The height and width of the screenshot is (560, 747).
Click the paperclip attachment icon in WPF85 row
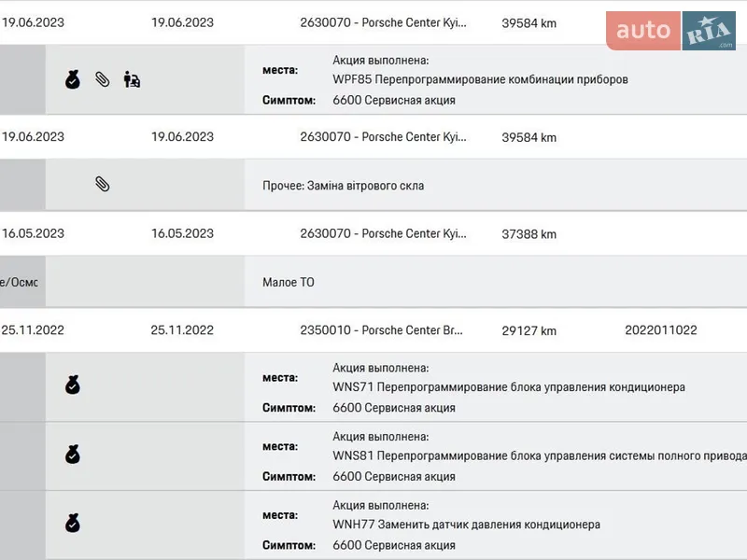[x=102, y=79]
